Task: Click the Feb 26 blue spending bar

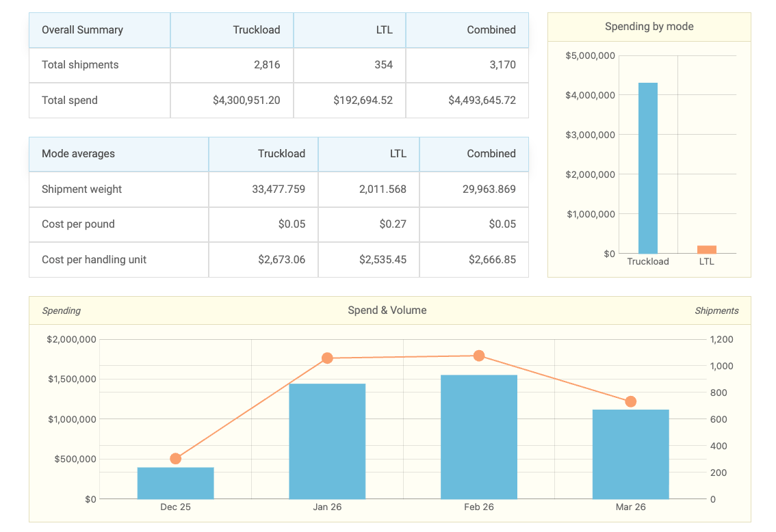Action: [479, 437]
